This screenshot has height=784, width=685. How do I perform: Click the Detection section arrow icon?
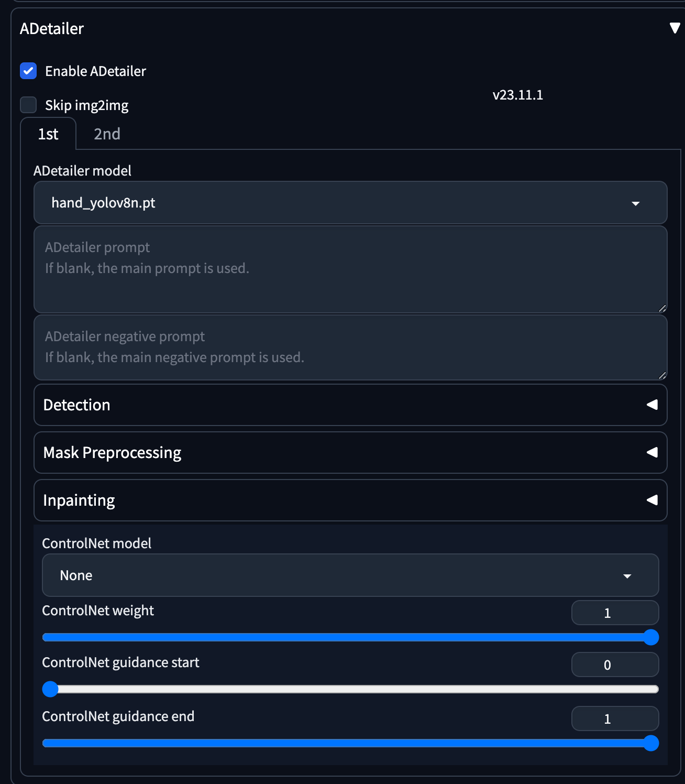coord(652,405)
